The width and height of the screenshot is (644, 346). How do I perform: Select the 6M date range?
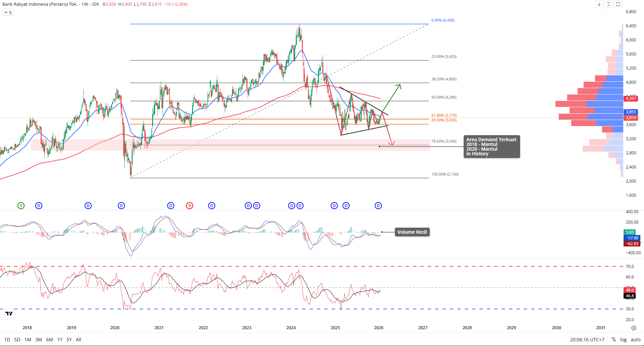coord(49,340)
